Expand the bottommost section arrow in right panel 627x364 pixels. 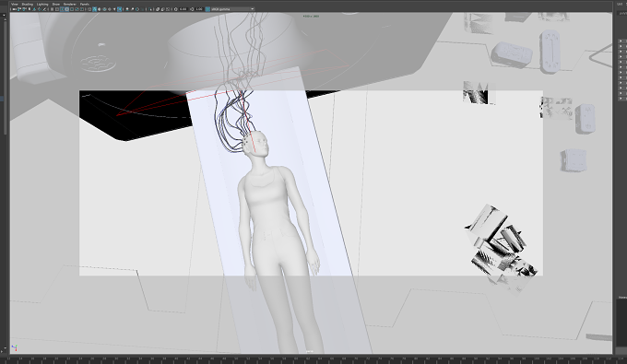(x=621, y=99)
